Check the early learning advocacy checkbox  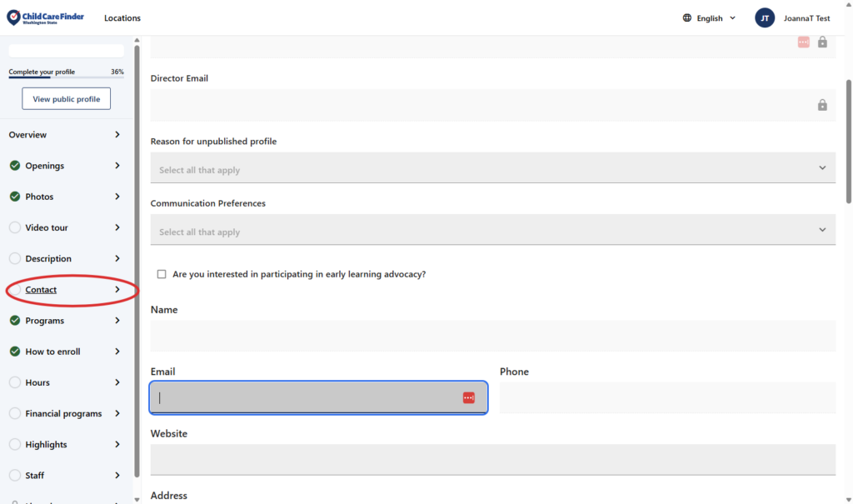pyautogui.click(x=162, y=274)
